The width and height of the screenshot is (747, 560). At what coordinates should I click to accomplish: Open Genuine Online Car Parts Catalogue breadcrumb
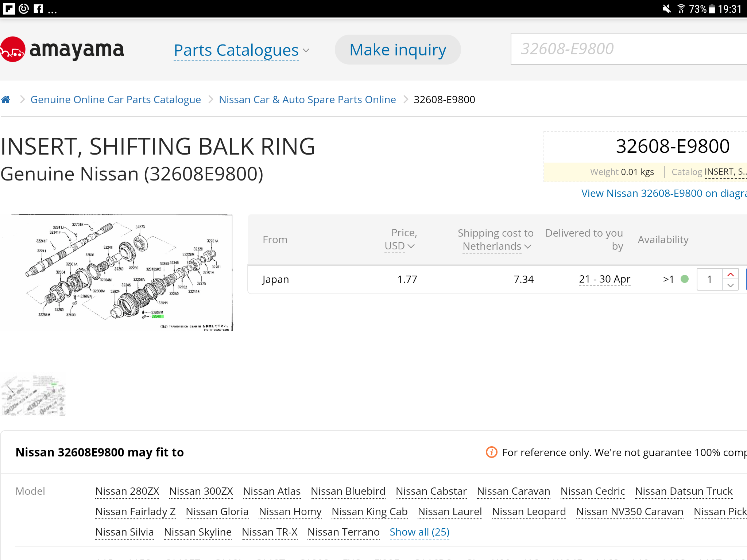[116, 100]
